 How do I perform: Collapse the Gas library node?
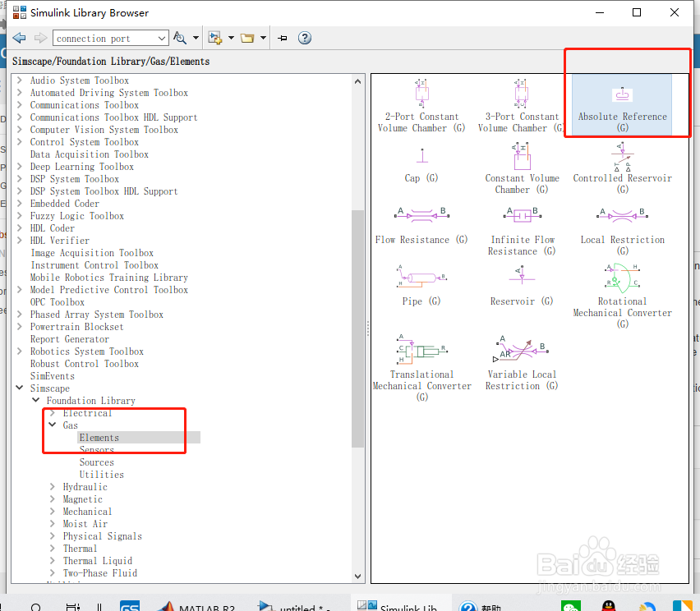[x=53, y=425]
